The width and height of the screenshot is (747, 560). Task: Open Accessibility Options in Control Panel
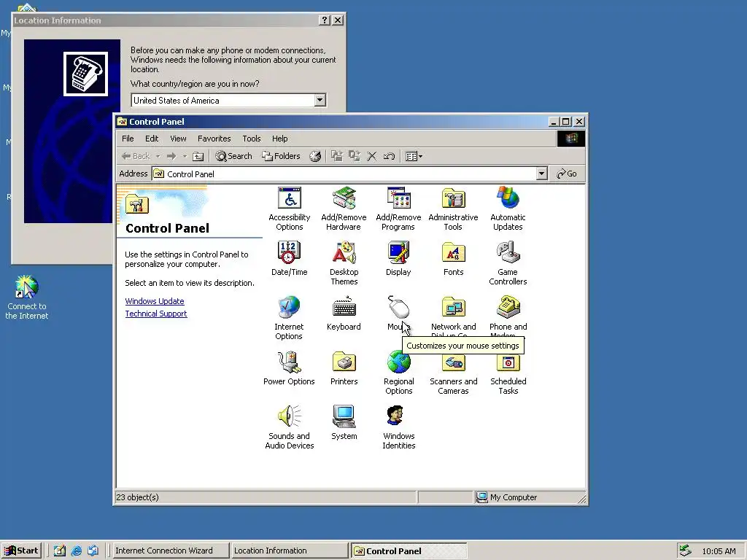[289, 209]
